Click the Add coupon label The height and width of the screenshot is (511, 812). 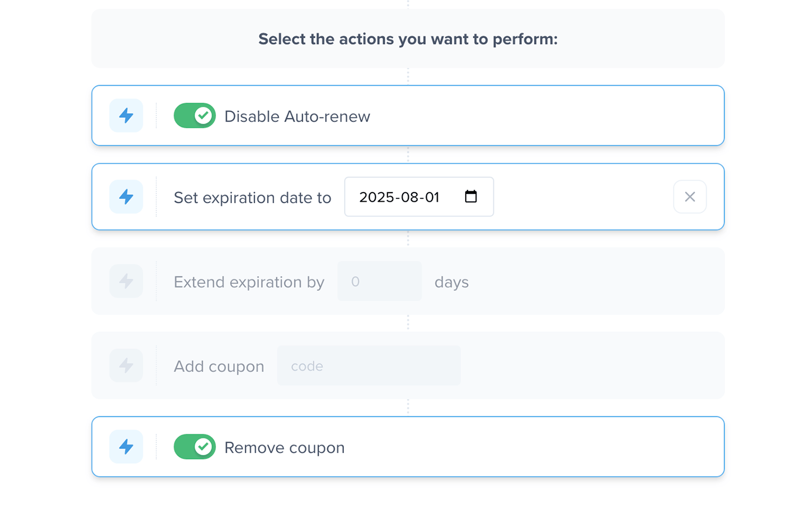[x=219, y=367]
